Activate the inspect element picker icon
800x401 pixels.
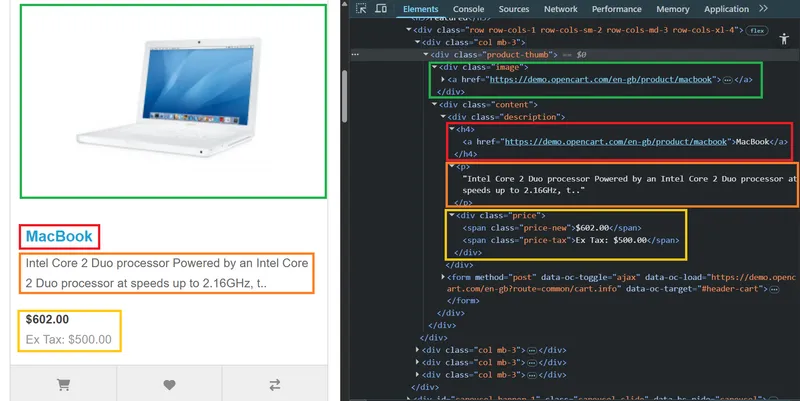[361, 9]
